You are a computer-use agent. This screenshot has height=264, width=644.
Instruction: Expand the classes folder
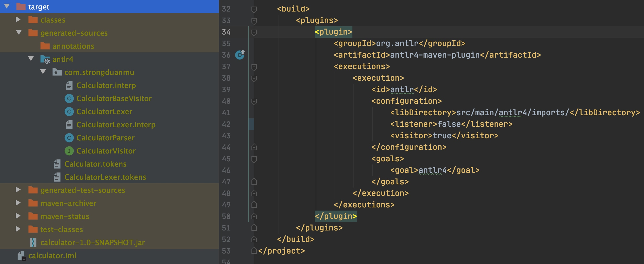tap(18, 20)
